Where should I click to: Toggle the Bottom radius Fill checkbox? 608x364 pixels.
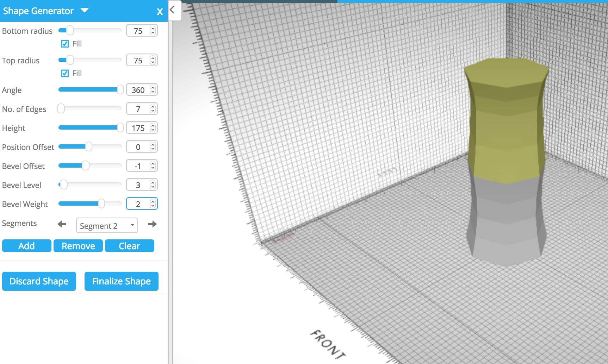65,44
